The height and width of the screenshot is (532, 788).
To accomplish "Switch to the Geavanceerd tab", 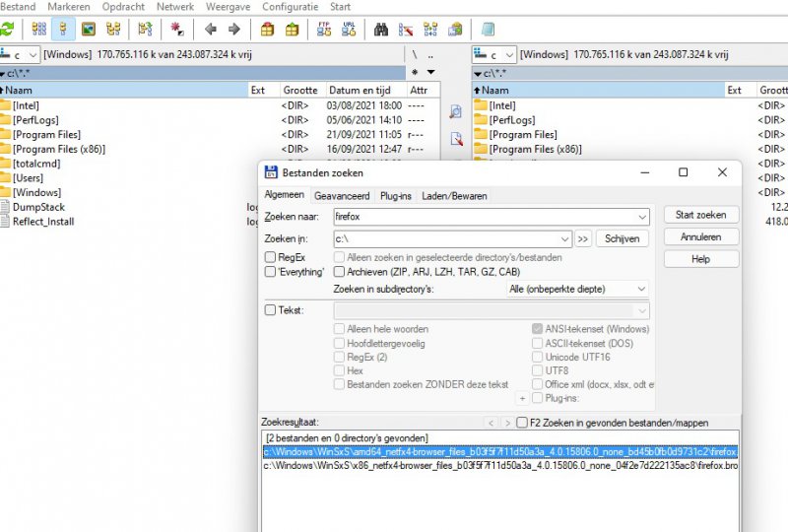I will 342,196.
